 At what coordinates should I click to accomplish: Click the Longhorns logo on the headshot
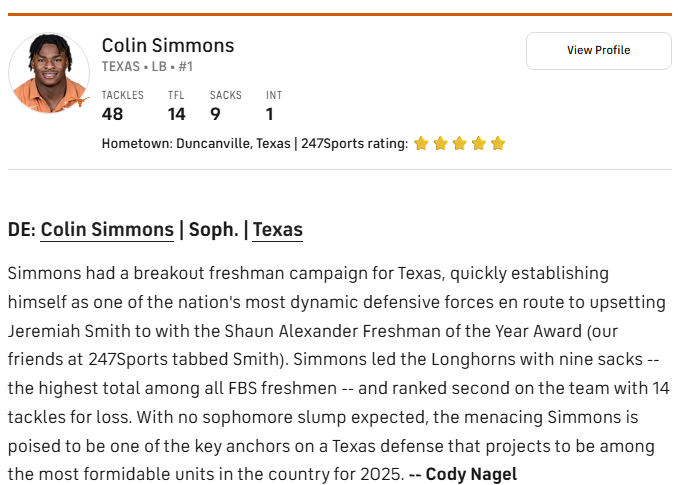(78, 102)
